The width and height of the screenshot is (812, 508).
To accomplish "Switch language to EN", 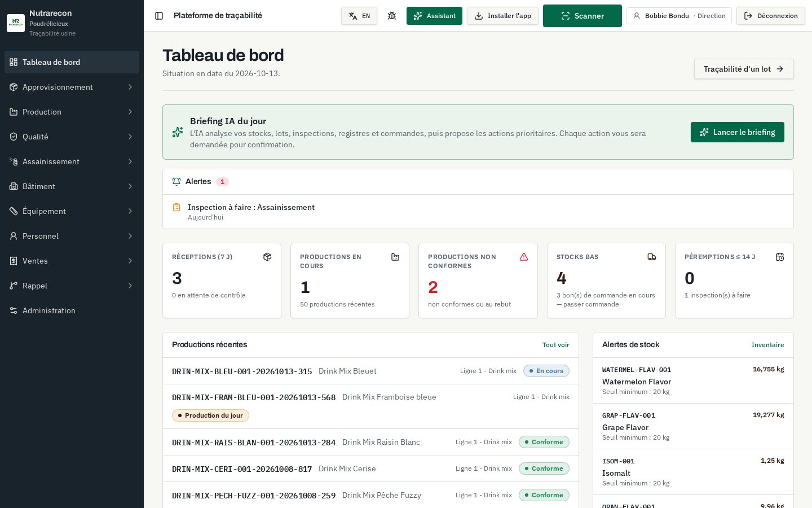I will click(359, 16).
